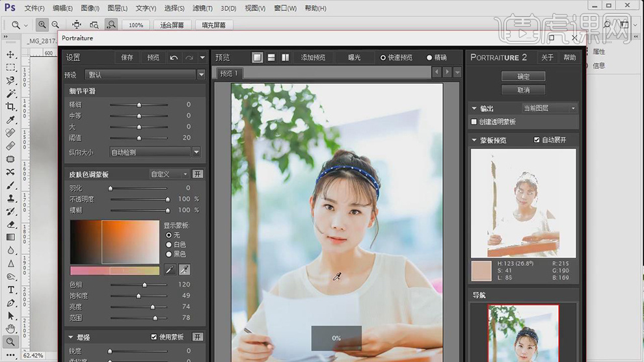Select the Move tool in Photoshop toolbar
Screen dimensions: 644x362
[10, 55]
